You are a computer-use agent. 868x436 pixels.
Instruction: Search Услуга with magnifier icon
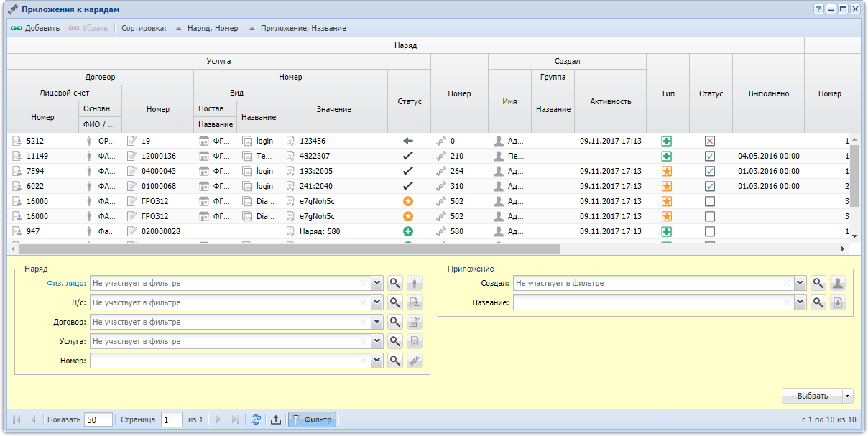394,341
